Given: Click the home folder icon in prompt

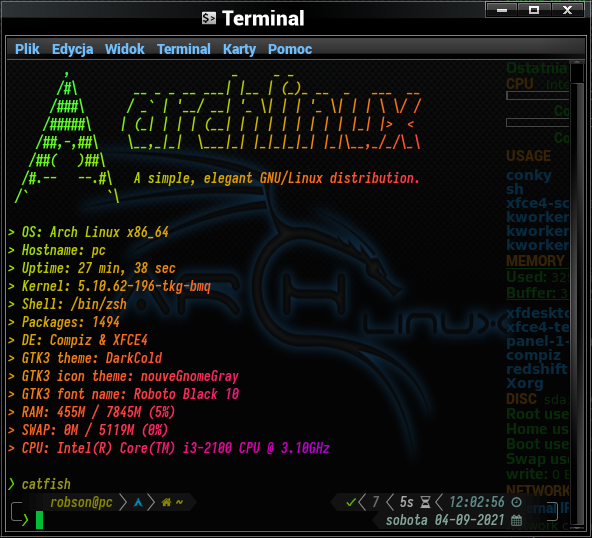Looking at the screenshot, I should tap(166, 503).
